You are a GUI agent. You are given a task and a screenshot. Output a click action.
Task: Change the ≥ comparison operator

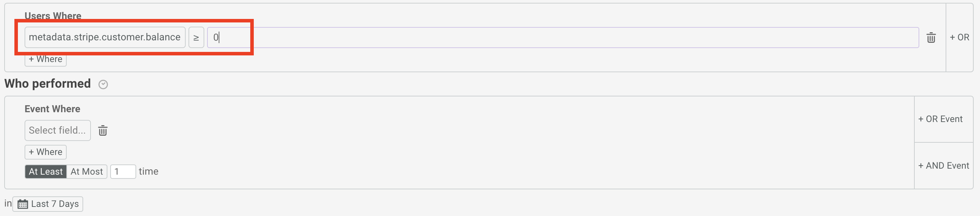point(196,37)
